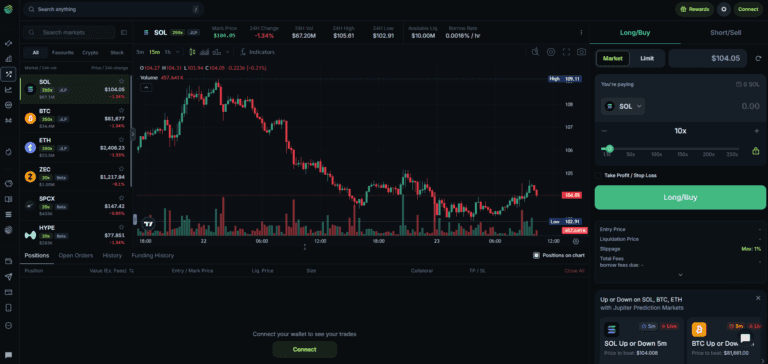Click the settings gear icon in the header

pos(724,9)
